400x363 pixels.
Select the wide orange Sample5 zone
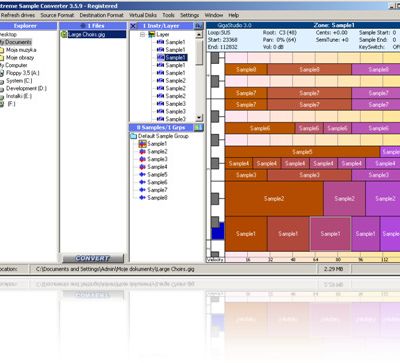pos(303,152)
